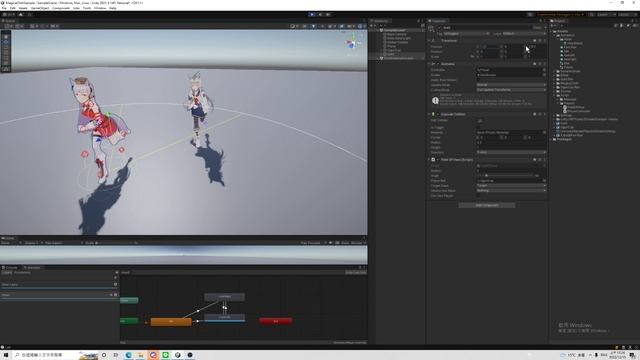Screen dimensions: 640x360
Task: Open Capsule Collider settings menu icon
Action: pyautogui.click(x=544, y=114)
